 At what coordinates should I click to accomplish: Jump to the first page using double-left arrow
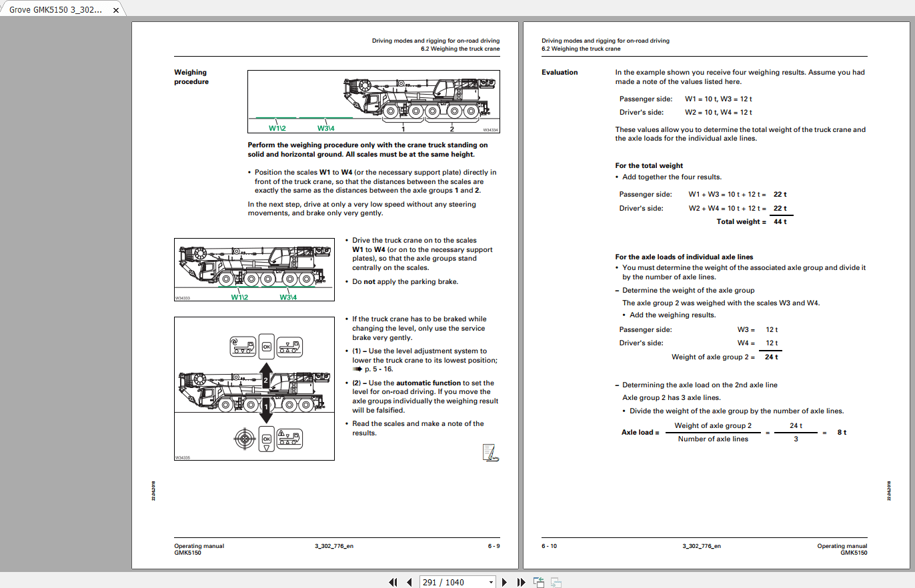click(393, 582)
